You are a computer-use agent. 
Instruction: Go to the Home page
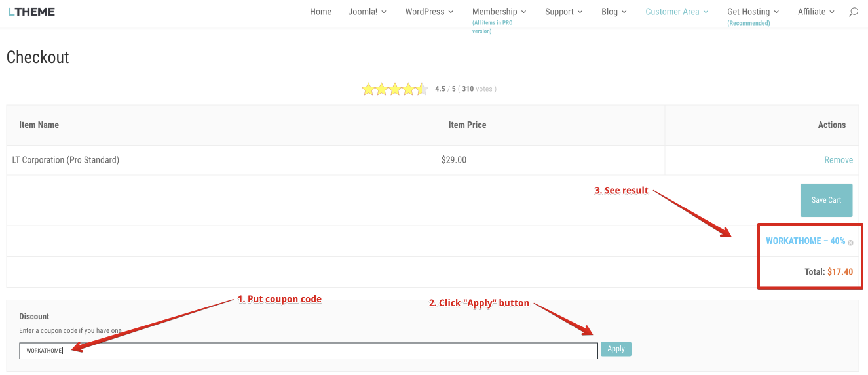[320, 12]
